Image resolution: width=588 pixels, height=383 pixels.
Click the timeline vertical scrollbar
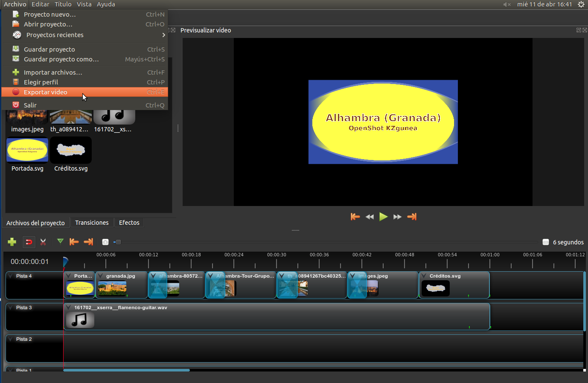point(584,301)
